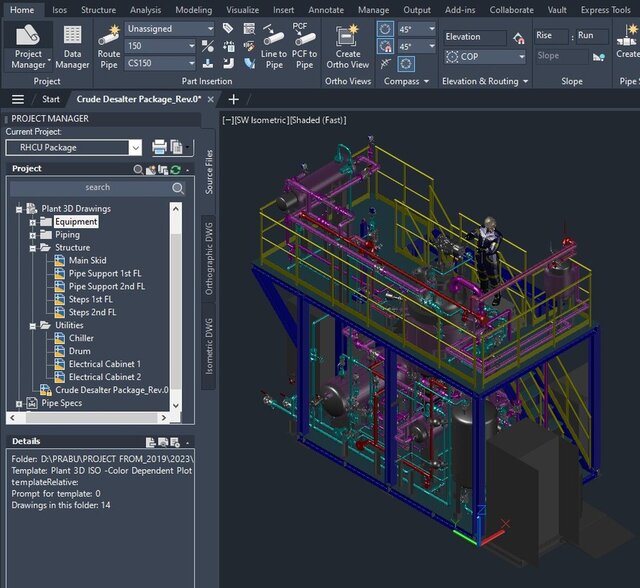Click the green refresh icon in Project header
Screen dimensions: 640x588
(176, 169)
